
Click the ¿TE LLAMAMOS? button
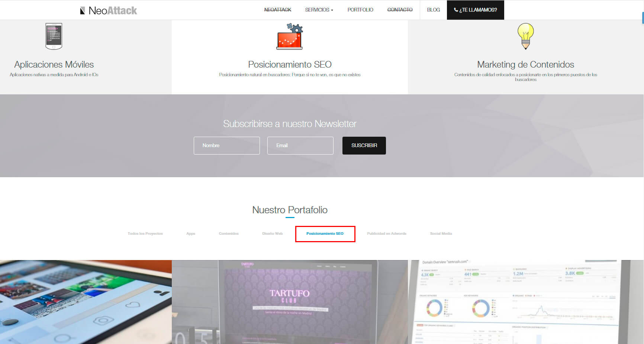click(475, 10)
